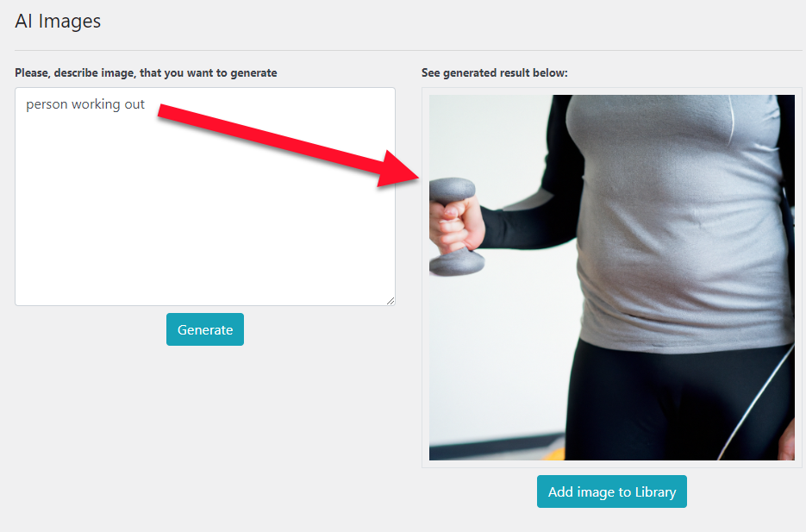
Task: Click the Generate button
Action: click(x=204, y=329)
